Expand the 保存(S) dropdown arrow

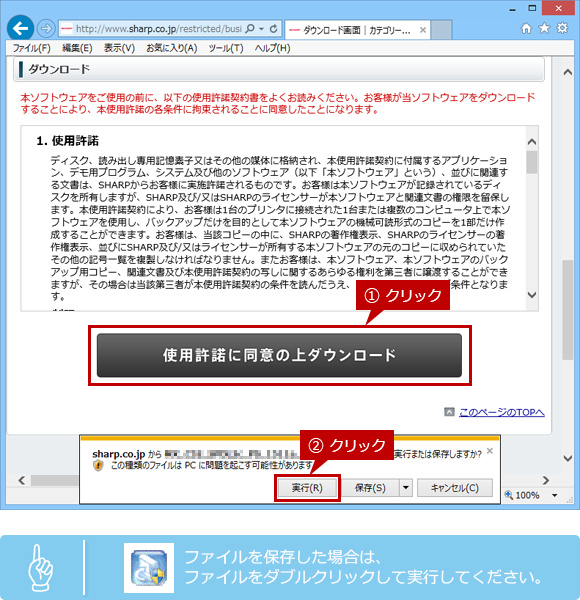point(406,488)
